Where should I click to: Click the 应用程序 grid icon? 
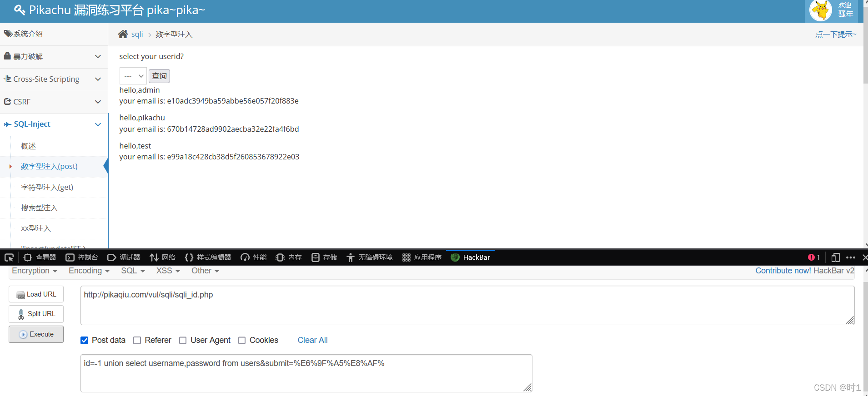click(406, 257)
